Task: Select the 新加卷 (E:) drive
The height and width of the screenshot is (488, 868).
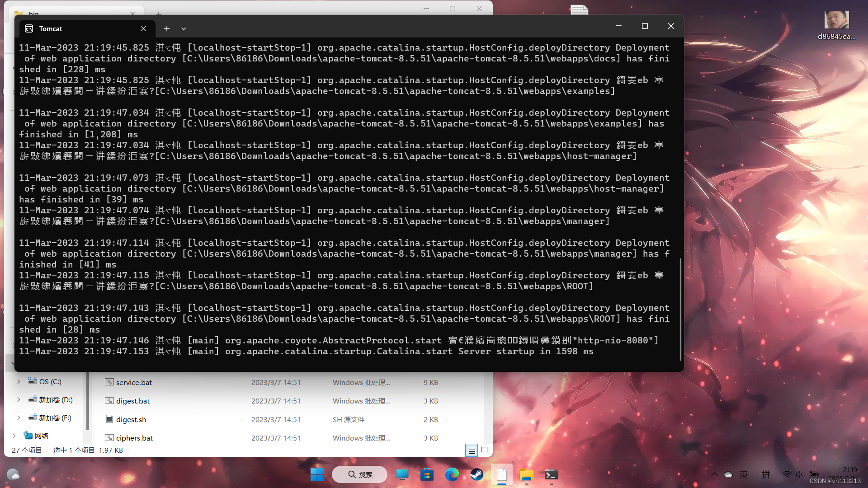Action: click(55, 418)
